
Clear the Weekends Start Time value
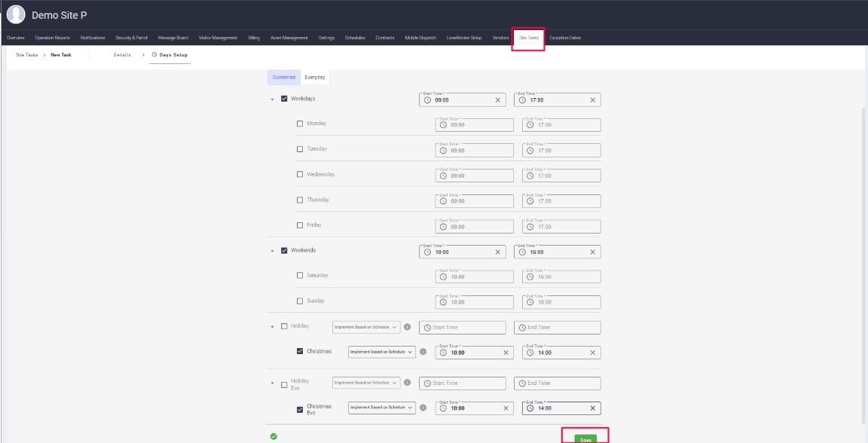(x=497, y=252)
